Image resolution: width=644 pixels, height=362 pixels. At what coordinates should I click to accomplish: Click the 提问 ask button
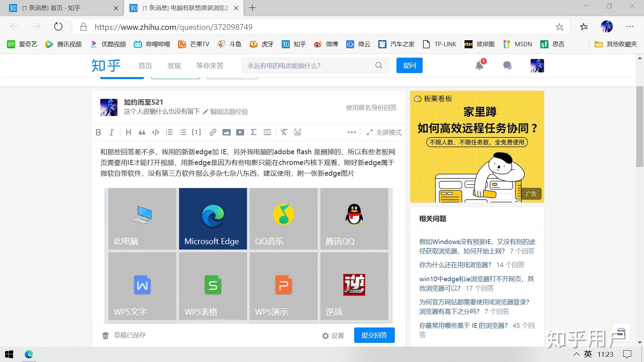409,65
